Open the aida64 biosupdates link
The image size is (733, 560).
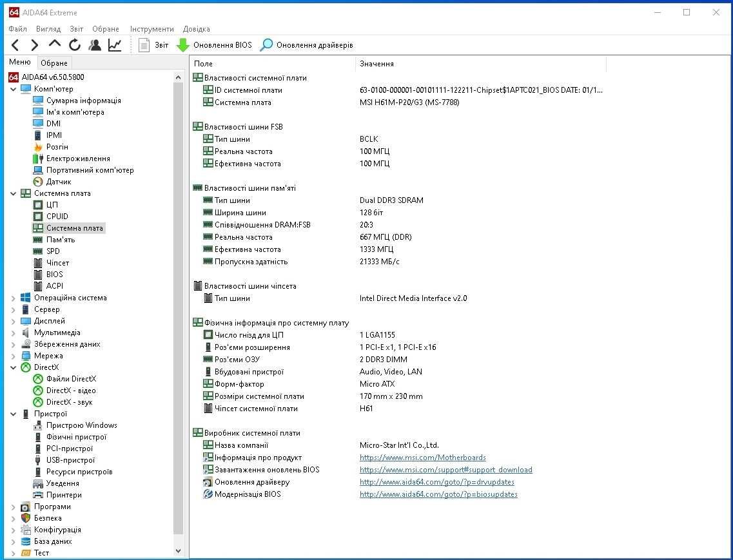[438, 494]
